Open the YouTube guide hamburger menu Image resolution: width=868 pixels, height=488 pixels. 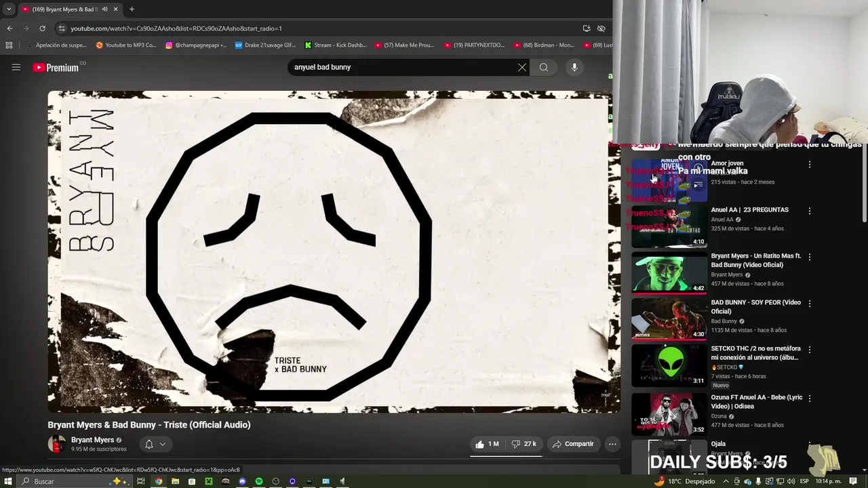[x=16, y=67]
